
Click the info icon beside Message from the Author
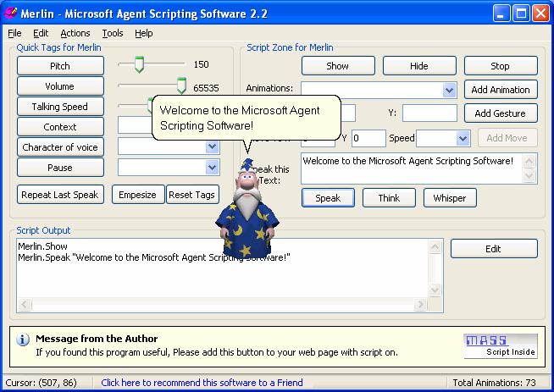pos(23,340)
